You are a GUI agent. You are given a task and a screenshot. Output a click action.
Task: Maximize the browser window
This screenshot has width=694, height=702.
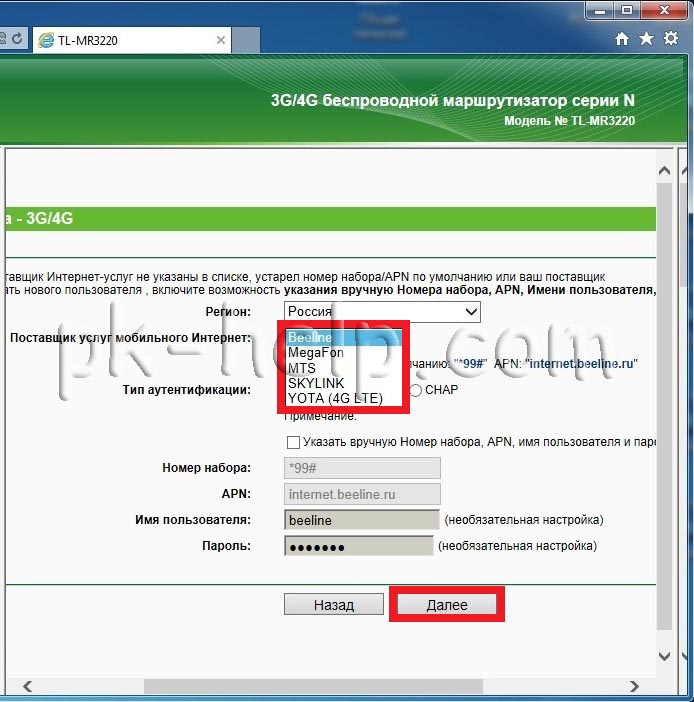pyautogui.click(x=627, y=11)
